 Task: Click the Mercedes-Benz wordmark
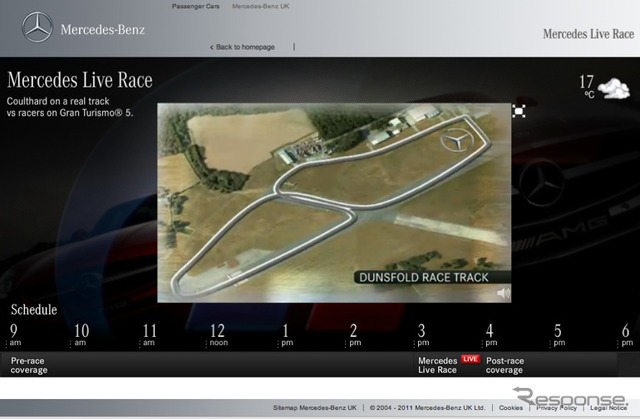click(102, 29)
